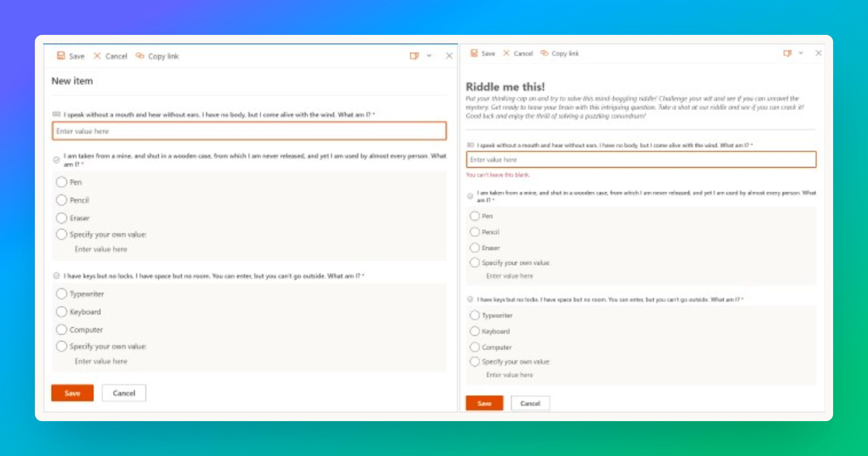Click the Save icon in the left toolbar

[x=61, y=56]
